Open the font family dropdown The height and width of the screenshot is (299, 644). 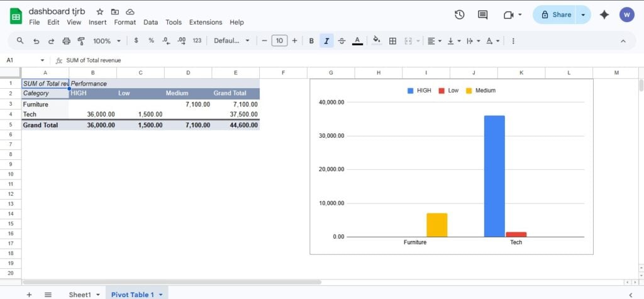coord(231,41)
